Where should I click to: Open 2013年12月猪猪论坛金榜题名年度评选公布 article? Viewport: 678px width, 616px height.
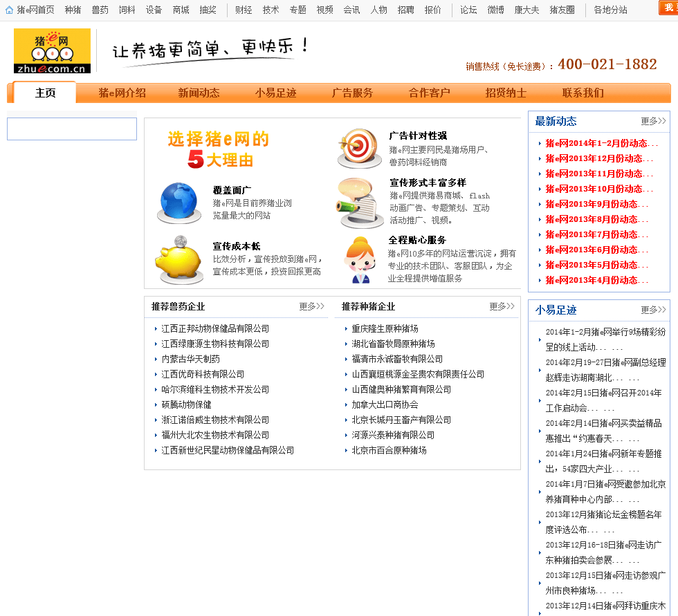(603, 522)
